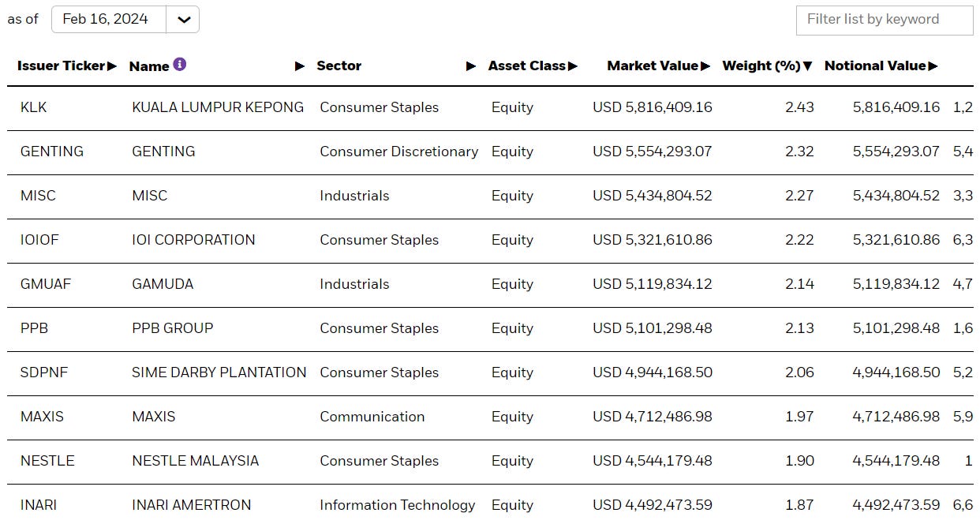Open the as-of date dropdown chevron
This screenshot has width=980, height=524.
coord(183,20)
